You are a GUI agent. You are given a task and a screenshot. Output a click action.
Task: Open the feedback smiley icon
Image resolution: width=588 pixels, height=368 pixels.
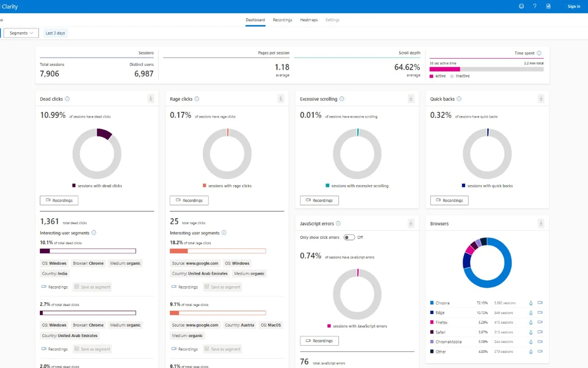click(521, 6)
